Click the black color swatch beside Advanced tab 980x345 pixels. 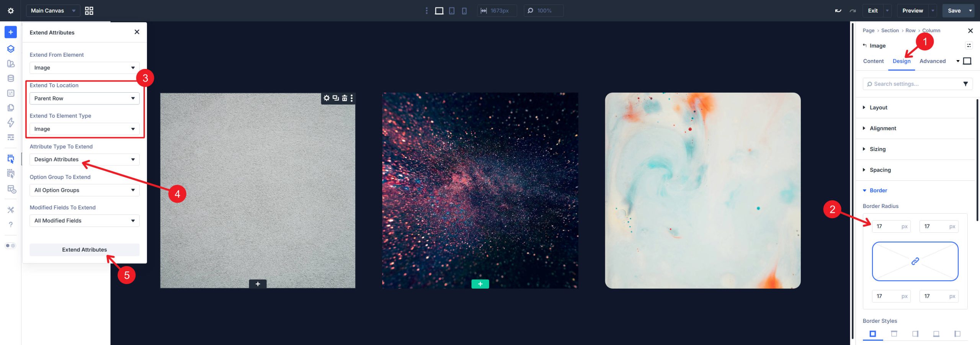click(968, 60)
